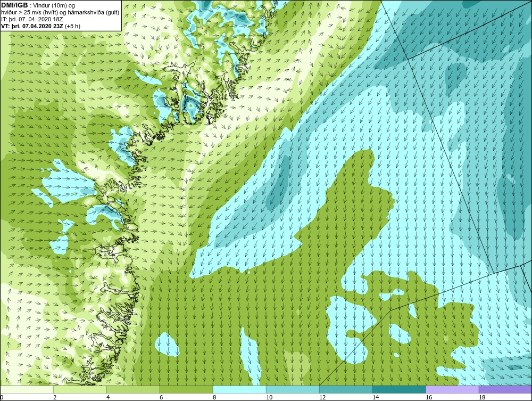Click the 2–4 m/s light green legend swatch
The image size is (532, 401).
[x=80, y=389]
